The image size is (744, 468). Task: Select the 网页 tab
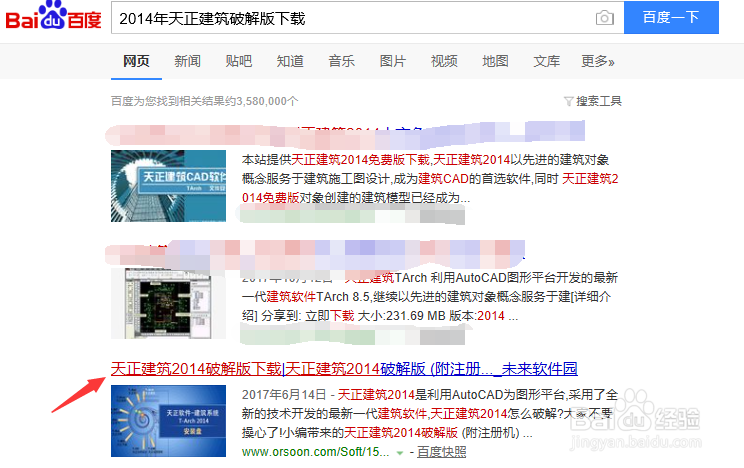click(x=136, y=61)
